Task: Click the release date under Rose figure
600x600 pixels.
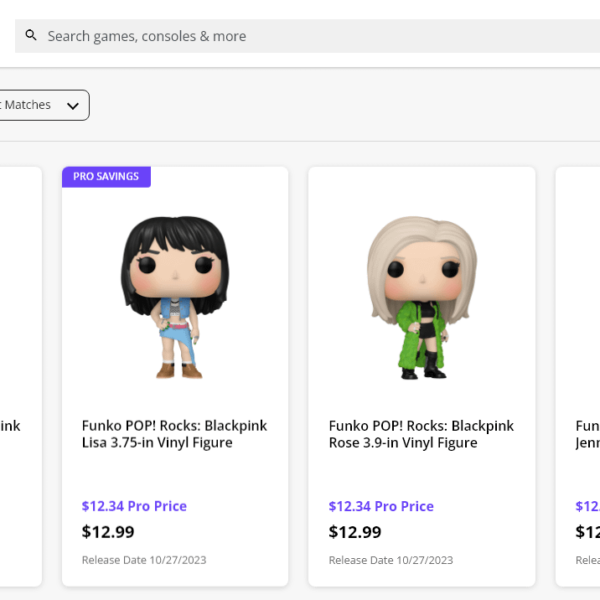Action: [x=391, y=560]
